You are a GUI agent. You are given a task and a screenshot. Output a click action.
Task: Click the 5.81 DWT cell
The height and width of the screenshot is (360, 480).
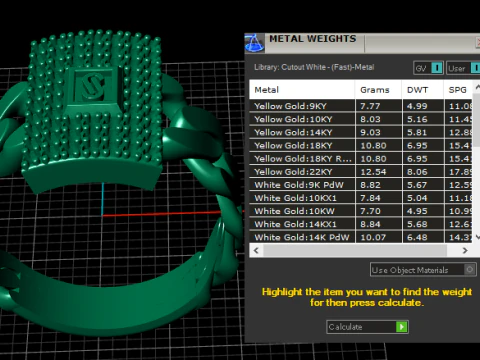[x=423, y=132]
